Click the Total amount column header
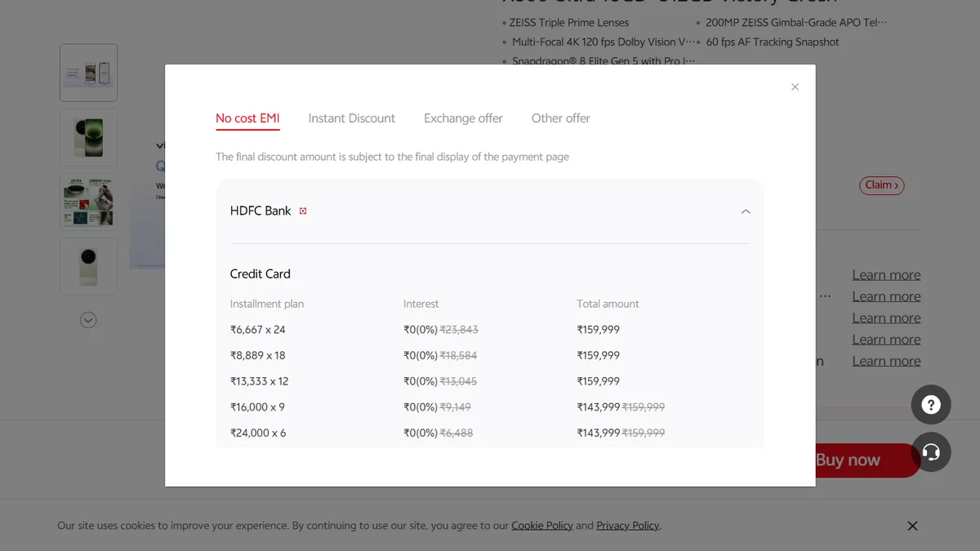 click(x=608, y=304)
